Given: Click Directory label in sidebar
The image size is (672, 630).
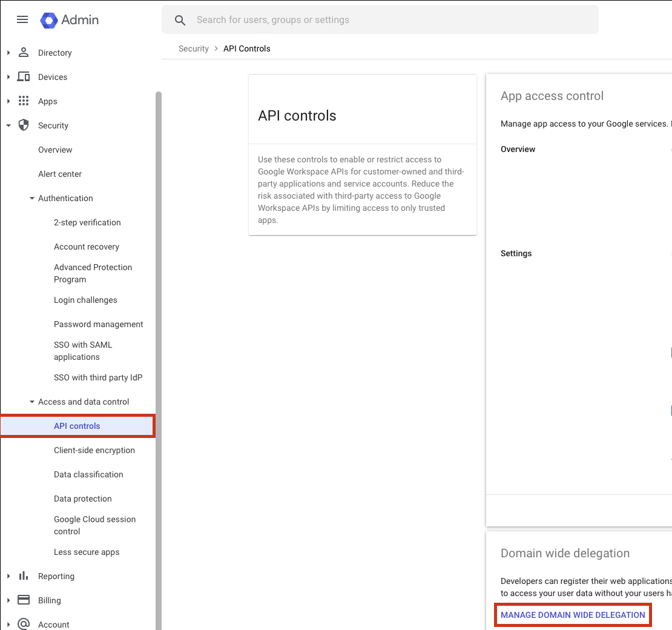Looking at the screenshot, I should click(55, 53).
